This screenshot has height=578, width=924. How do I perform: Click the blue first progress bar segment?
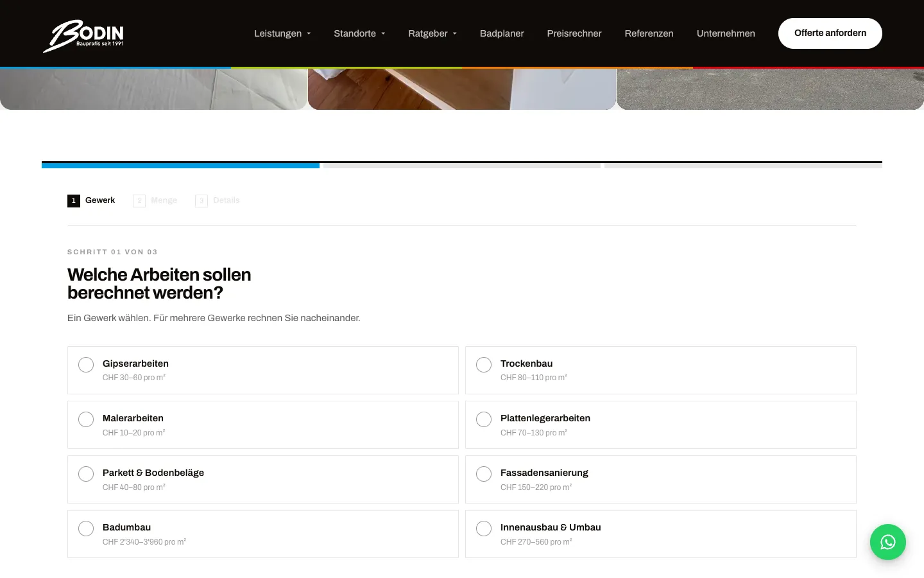coord(180,165)
